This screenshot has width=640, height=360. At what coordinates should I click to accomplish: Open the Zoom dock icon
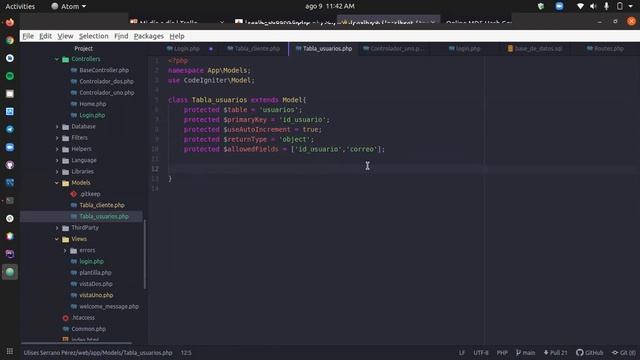point(10,147)
